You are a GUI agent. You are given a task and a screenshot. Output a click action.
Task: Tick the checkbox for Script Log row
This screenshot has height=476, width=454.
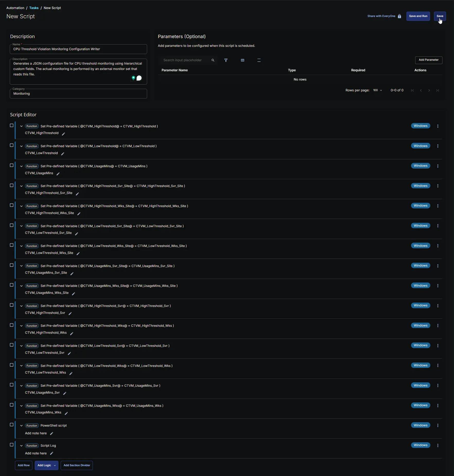click(12, 445)
